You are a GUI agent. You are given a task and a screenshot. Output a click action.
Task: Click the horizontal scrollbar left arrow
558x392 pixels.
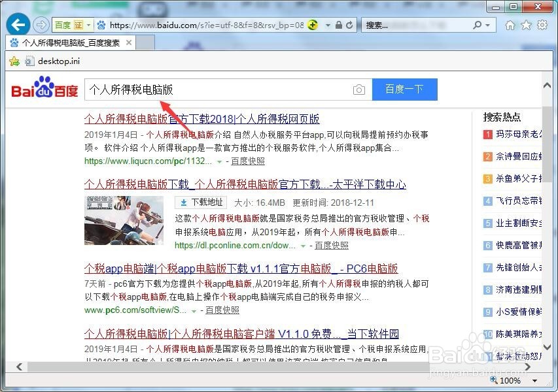point(20,367)
